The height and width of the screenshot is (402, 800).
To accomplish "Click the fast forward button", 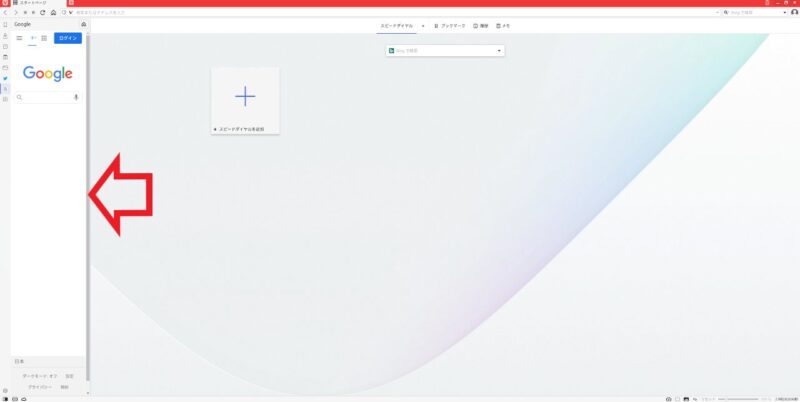I will [34, 12].
